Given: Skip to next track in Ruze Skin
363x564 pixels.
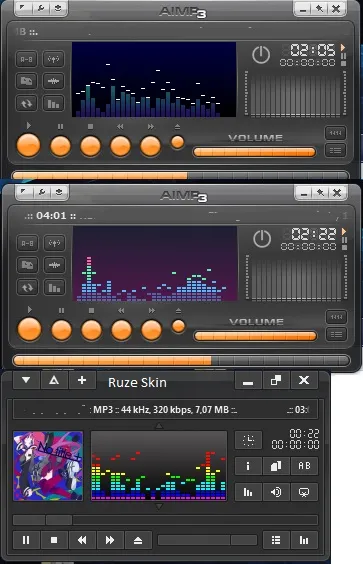Looking at the screenshot, I should click(x=110, y=540).
